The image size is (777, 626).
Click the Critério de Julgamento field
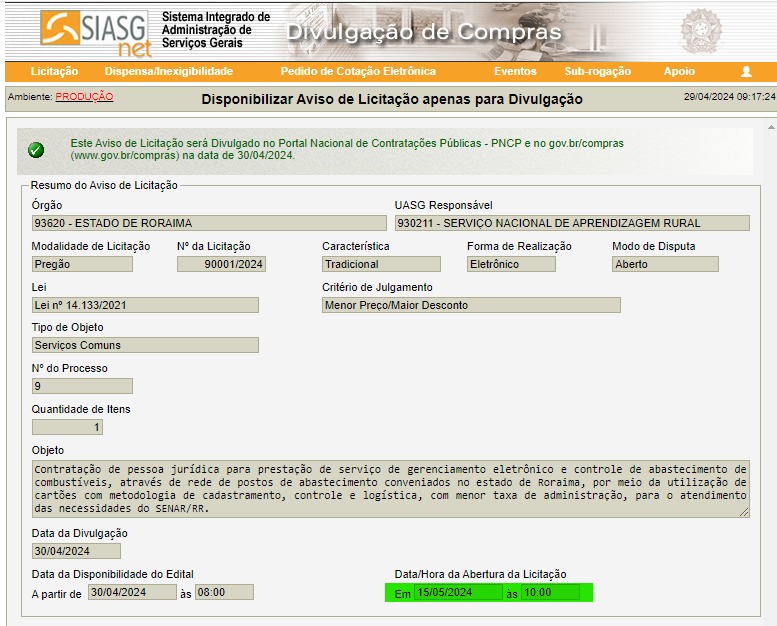[471, 305]
